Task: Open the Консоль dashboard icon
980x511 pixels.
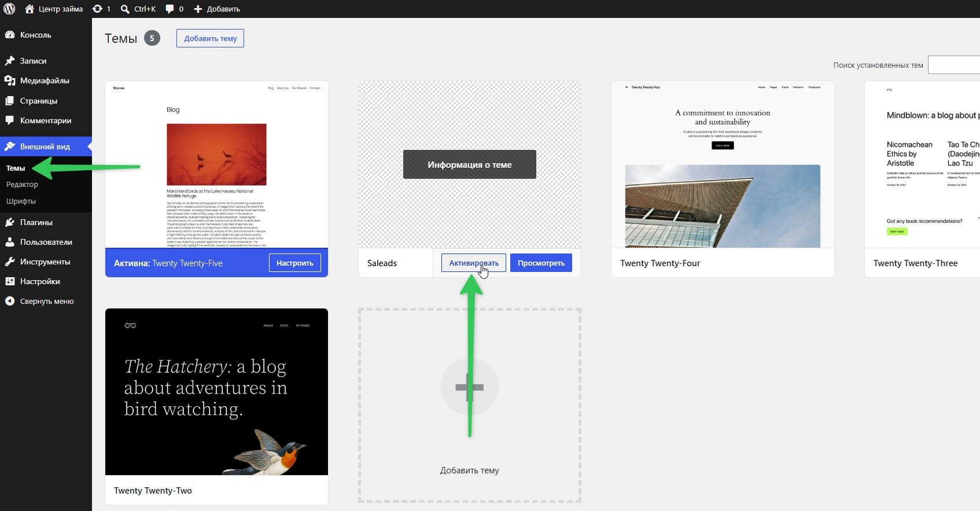Action: click(x=10, y=35)
